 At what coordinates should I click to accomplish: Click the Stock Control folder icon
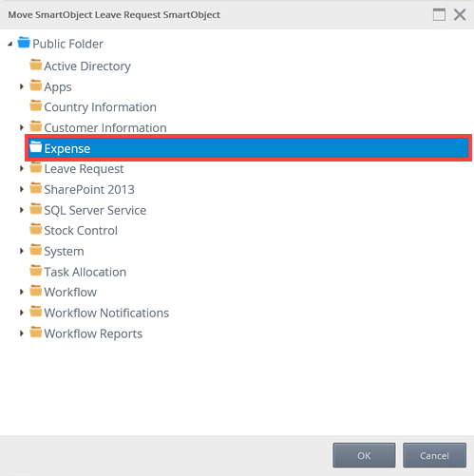(35, 229)
